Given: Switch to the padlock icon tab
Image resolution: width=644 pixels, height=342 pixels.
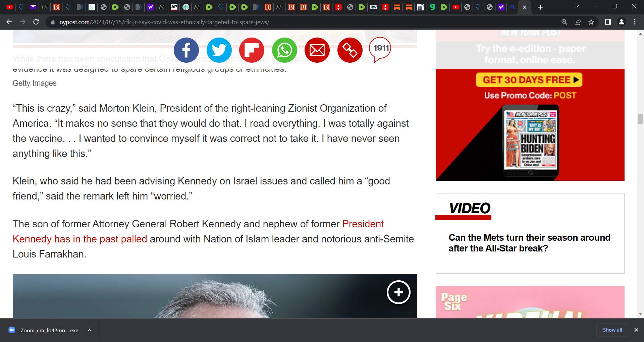Looking at the screenshot, I should [420, 7].
